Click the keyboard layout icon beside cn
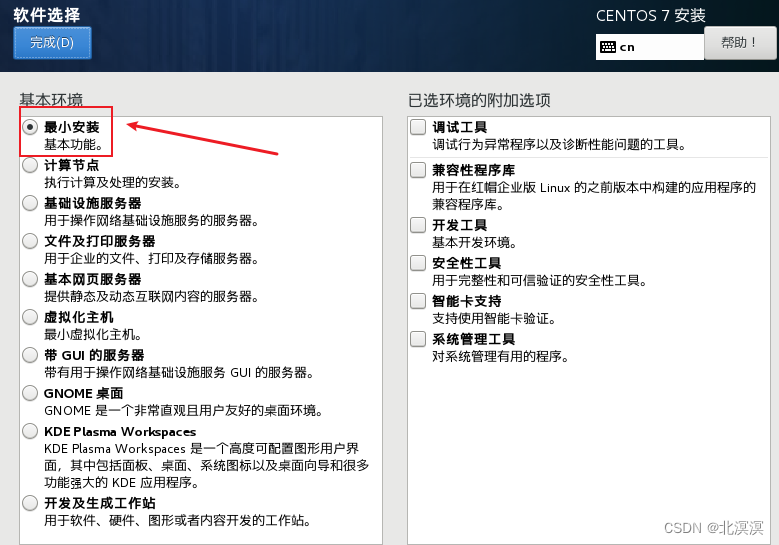Viewport: 779px width, 545px height. (x=608, y=47)
